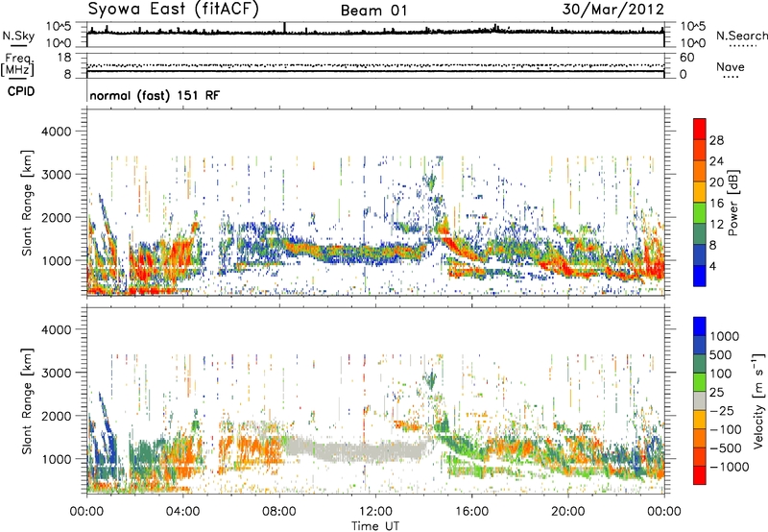Click the "60" Nave axis tick
Screen dimensions: 768x532
coord(686,58)
